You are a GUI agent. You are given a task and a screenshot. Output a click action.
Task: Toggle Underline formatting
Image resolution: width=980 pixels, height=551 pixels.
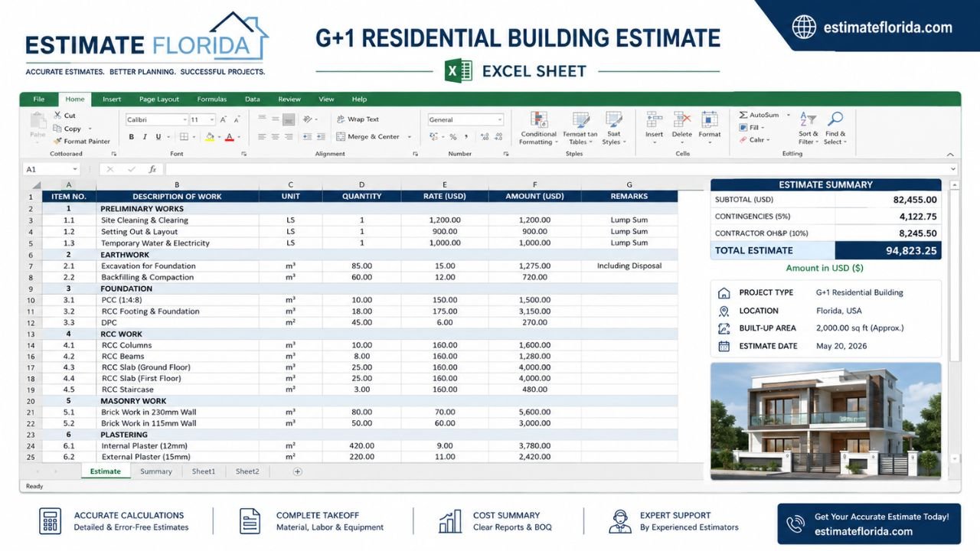click(x=158, y=137)
